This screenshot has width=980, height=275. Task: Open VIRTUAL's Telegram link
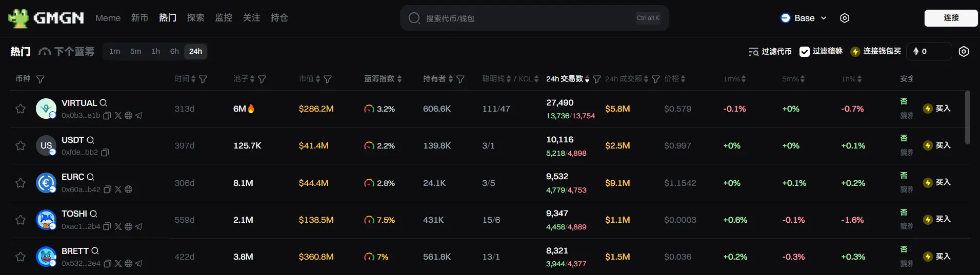coord(138,116)
